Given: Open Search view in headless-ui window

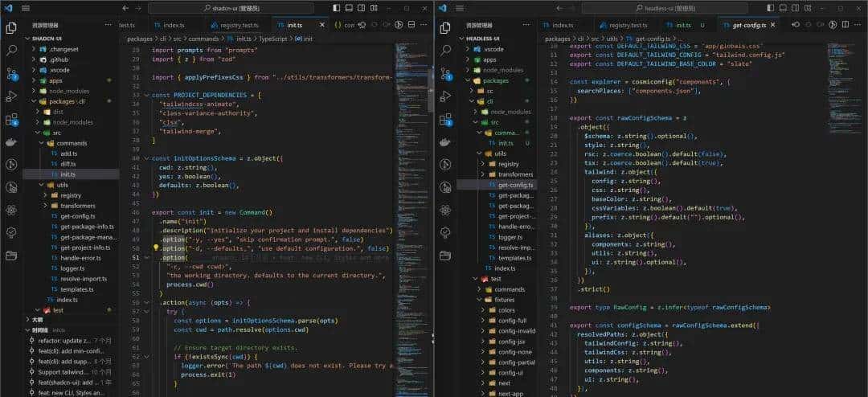Looking at the screenshot, I should [x=445, y=51].
